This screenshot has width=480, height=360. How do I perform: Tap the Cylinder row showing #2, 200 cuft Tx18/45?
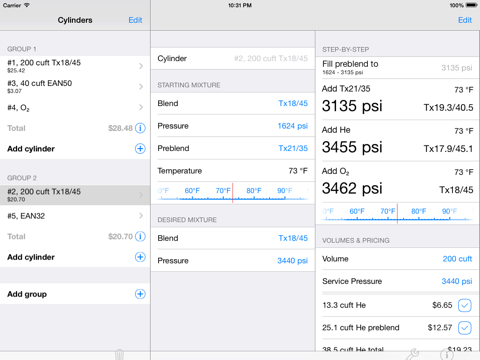233,59
